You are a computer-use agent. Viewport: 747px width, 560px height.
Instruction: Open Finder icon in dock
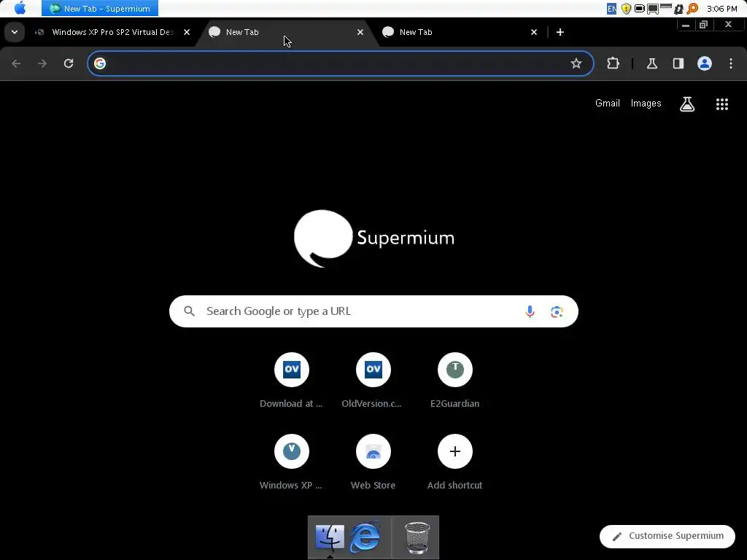click(330, 537)
